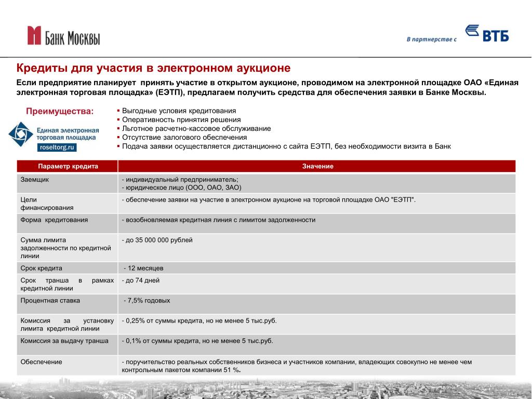
Task: Click the slide title 'Кредиты для участия в электронном аукционе'
Action: pos(153,68)
